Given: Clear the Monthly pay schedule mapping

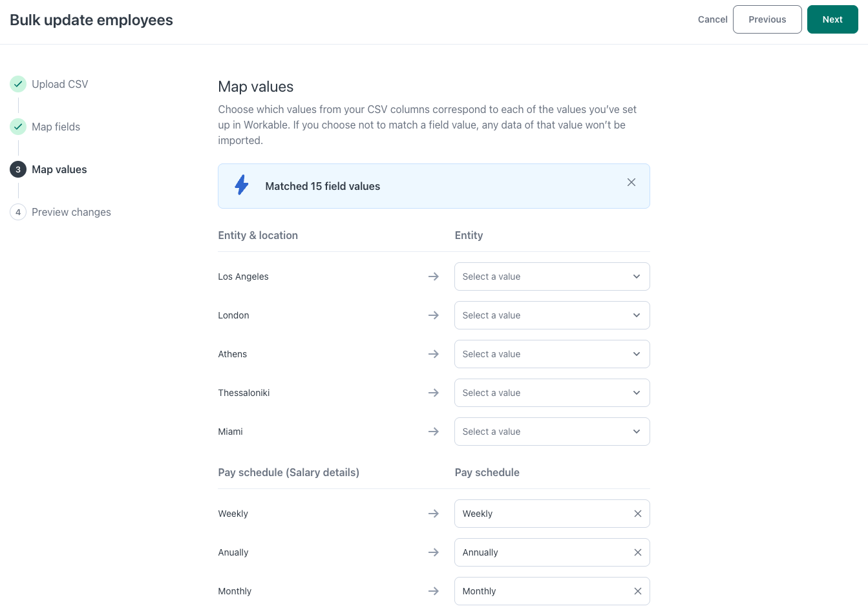Looking at the screenshot, I should (637, 591).
